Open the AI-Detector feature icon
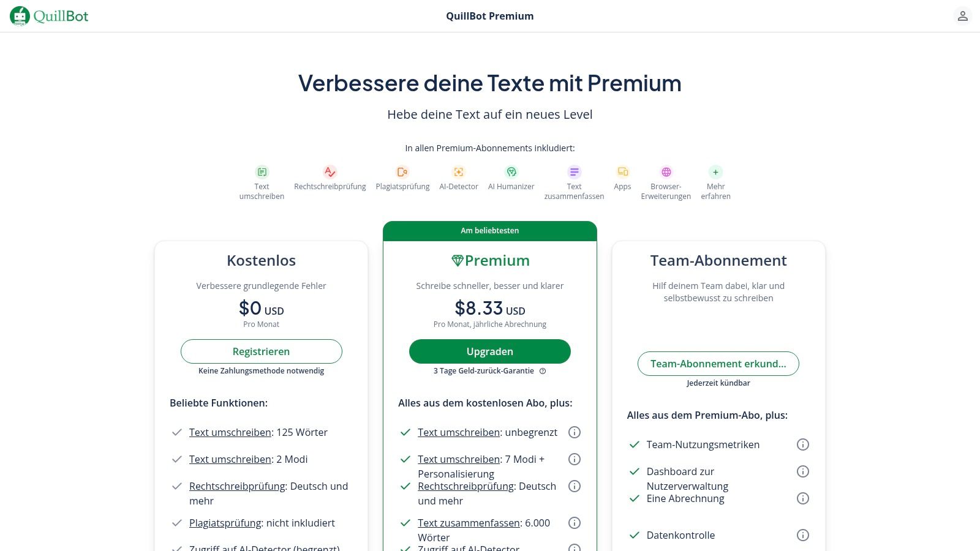980x551 pixels. pyautogui.click(x=459, y=172)
